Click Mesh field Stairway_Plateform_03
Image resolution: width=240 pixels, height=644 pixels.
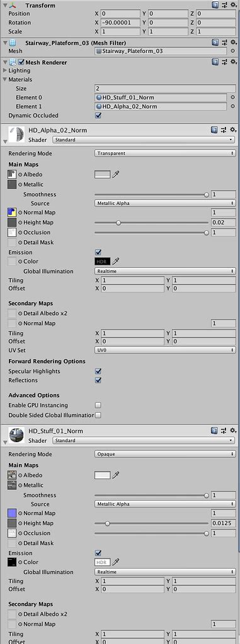[161, 52]
